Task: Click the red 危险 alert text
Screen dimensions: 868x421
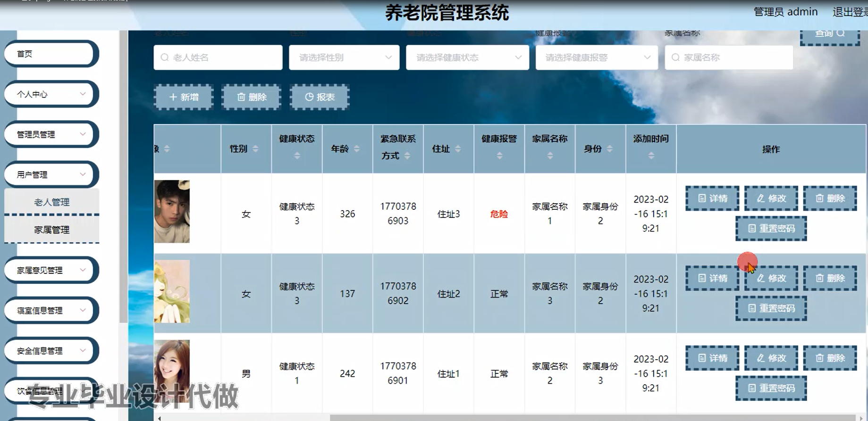Action: 499,214
